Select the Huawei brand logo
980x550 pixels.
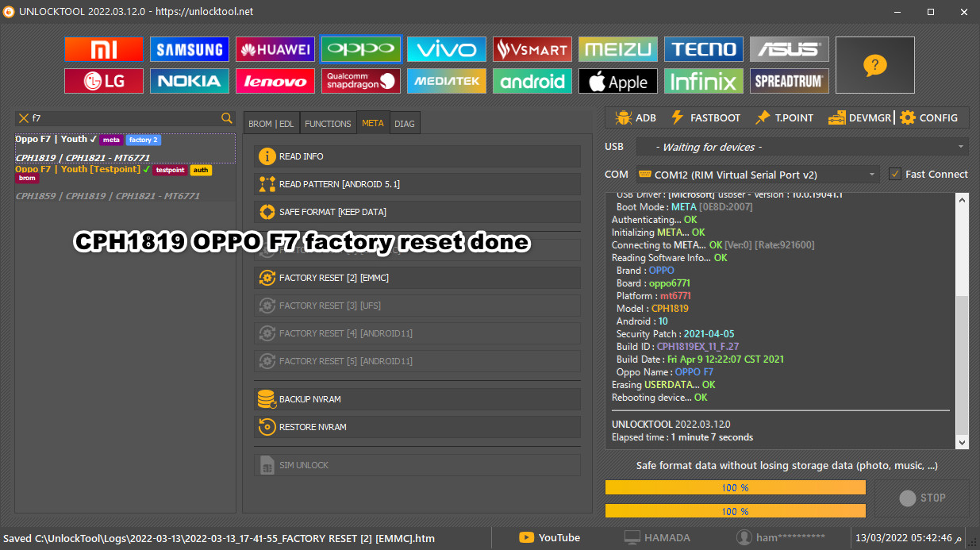pyautogui.click(x=275, y=49)
